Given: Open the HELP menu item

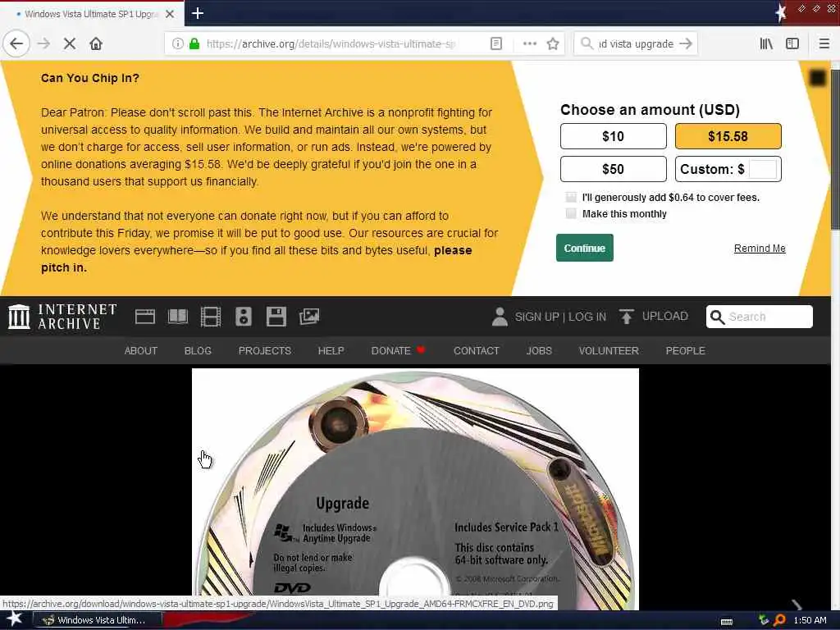Looking at the screenshot, I should (331, 351).
